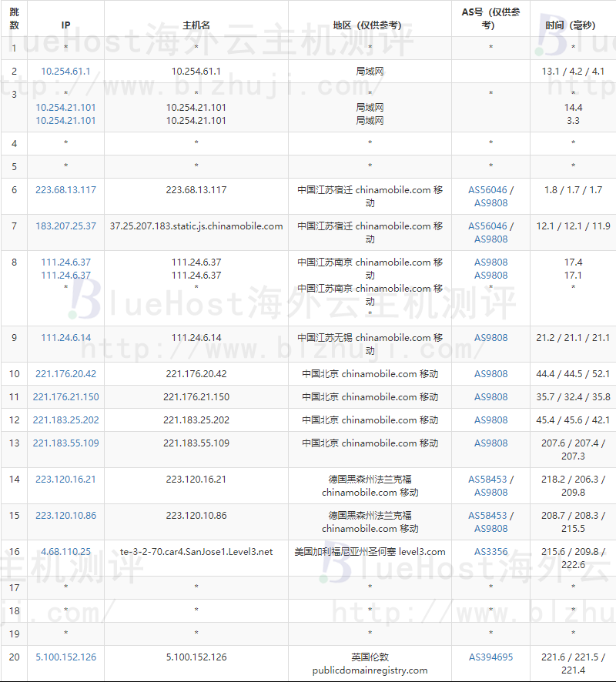Image resolution: width=616 pixels, height=682 pixels.
Task: Follow the blue 5.100.152.126 IP link
Action: [65, 657]
